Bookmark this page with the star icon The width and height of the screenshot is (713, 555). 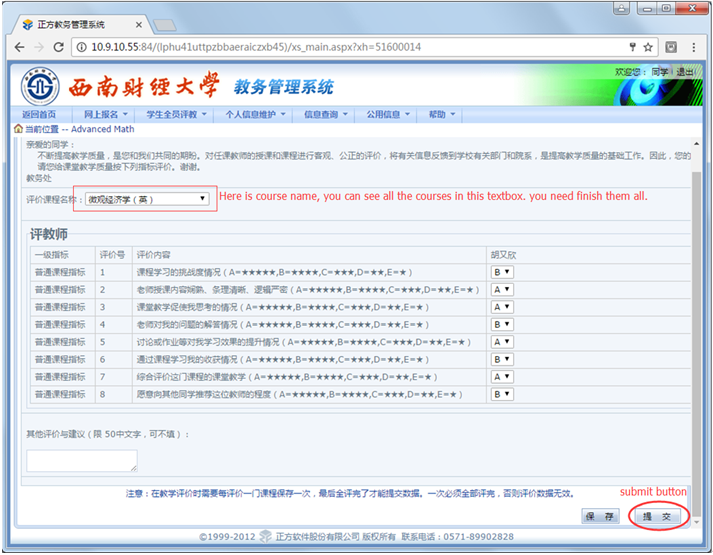tap(648, 47)
